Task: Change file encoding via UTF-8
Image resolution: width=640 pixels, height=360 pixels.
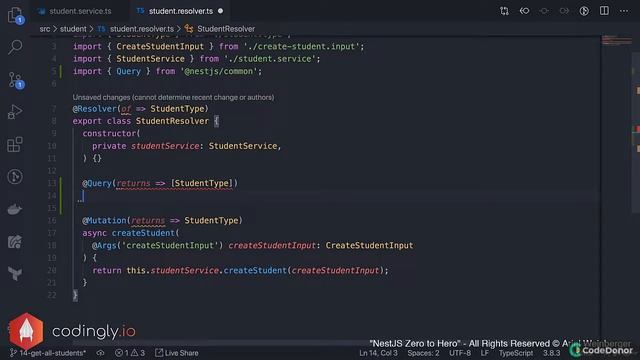Action: pyautogui.click(x=460, y=353)
